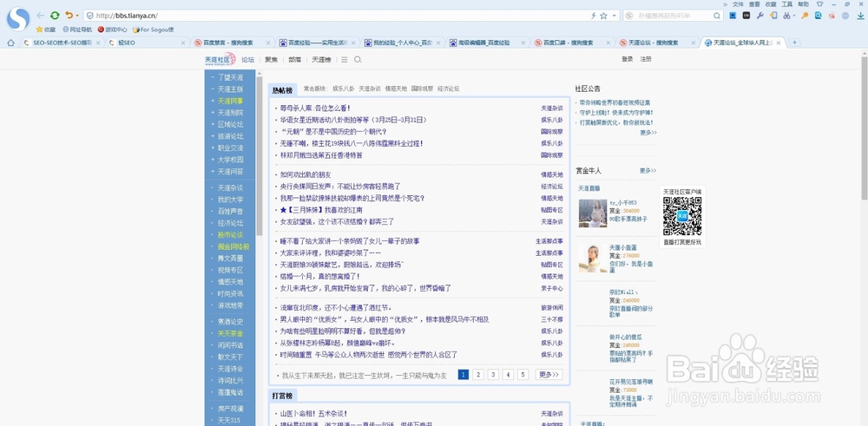Click the hamburger menu icon in Tianya header
Image resolution: width=868 pixels, height=426 pixels.
[x=345, y=60]
